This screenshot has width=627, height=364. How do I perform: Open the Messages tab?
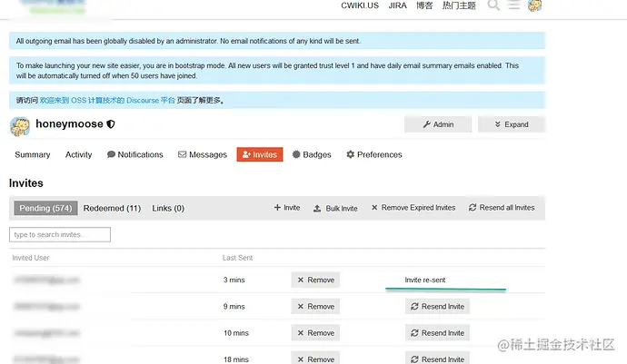pyautogui.click(x=203, y=154)
